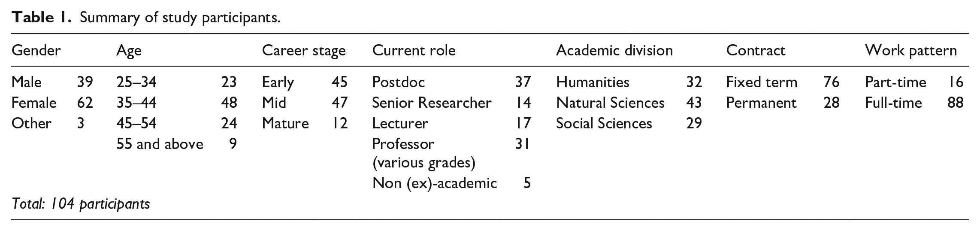Image resolution: width=980 pixels, height=231 pixels.
Task: Select the Professor role label
Action: 403,143
